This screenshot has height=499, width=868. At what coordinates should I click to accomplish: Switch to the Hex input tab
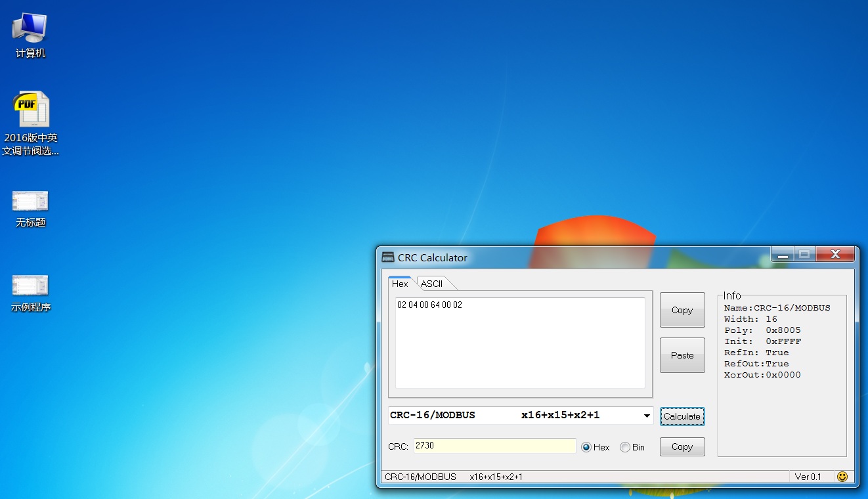click(x=400, y=284)
